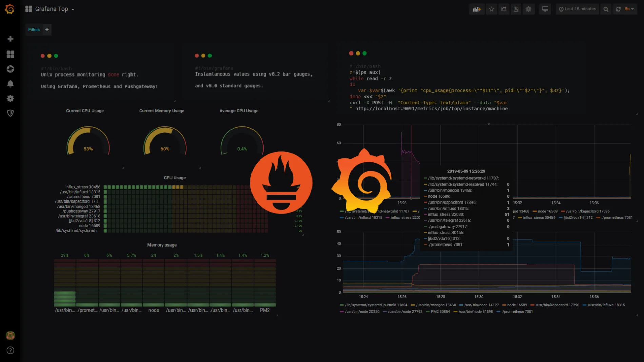Click the 29% memory usage column bar
The image size is (644, 362).
(x=65, y=283)
